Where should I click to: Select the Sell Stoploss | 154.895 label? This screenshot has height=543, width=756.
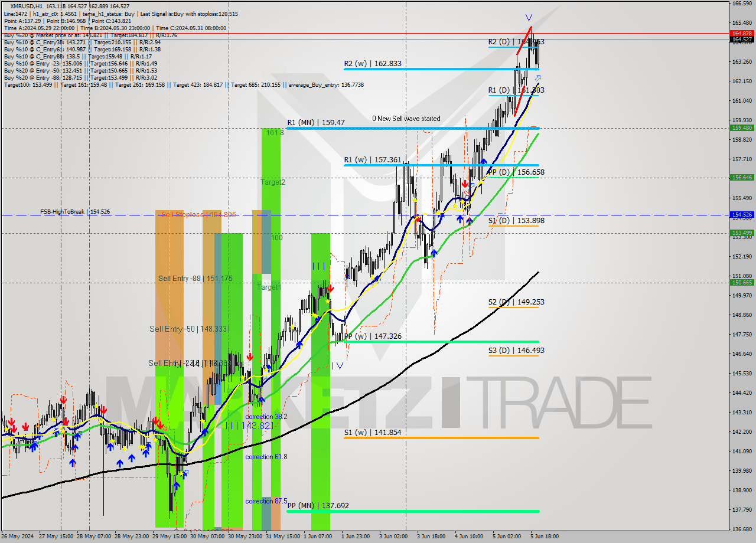coord(199,215)
